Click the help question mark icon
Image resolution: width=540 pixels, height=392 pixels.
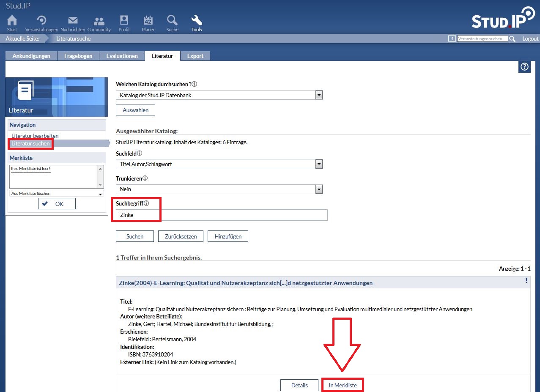(524, 67)
